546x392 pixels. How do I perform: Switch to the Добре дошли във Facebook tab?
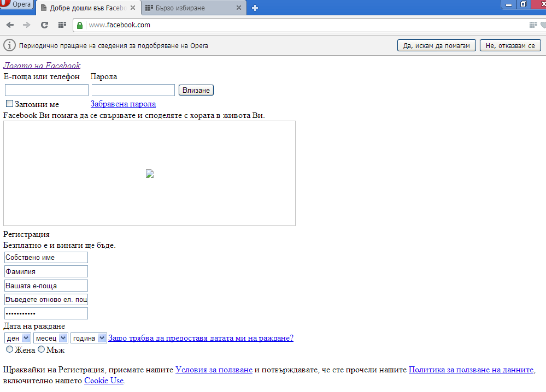(x=89, y=8)
